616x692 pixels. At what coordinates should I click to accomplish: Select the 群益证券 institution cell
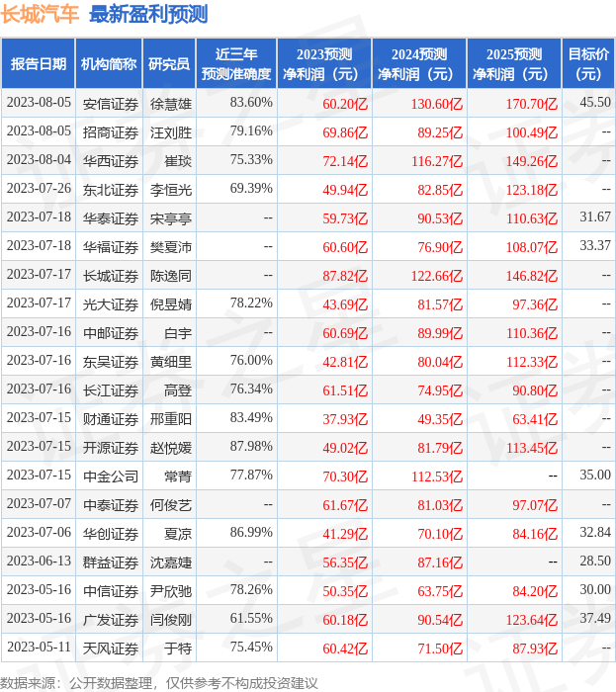(111, 562)
